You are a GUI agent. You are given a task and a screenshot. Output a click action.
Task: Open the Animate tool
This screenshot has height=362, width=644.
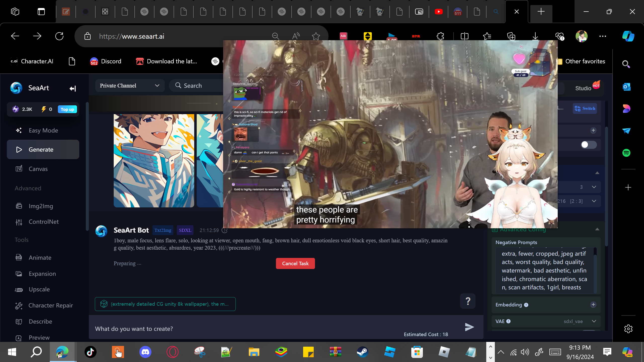(43, 258)
